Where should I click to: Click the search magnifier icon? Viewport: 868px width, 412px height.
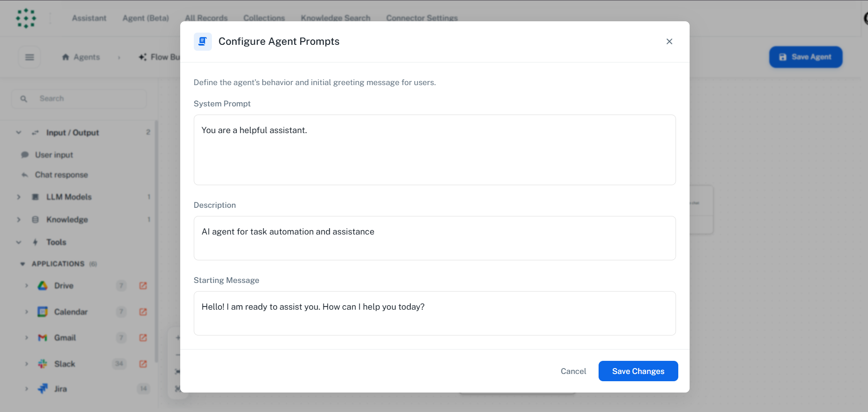[x=24, y=98]
